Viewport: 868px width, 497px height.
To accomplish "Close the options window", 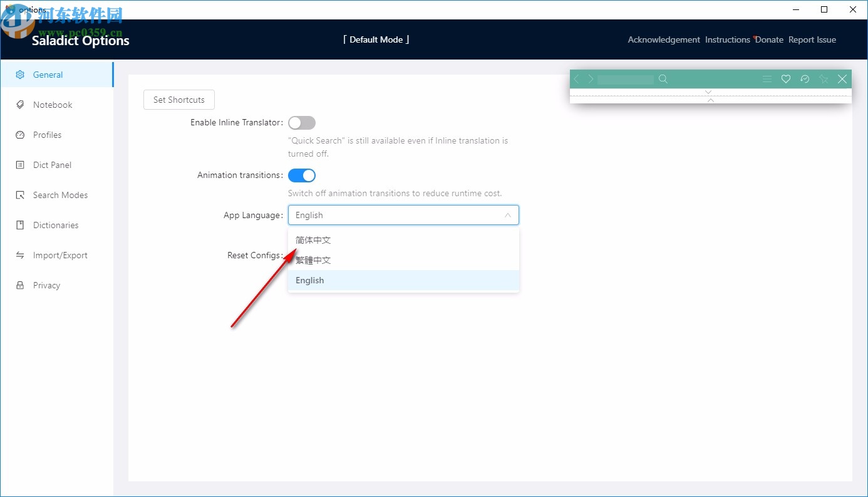I will tap(853, 9).
